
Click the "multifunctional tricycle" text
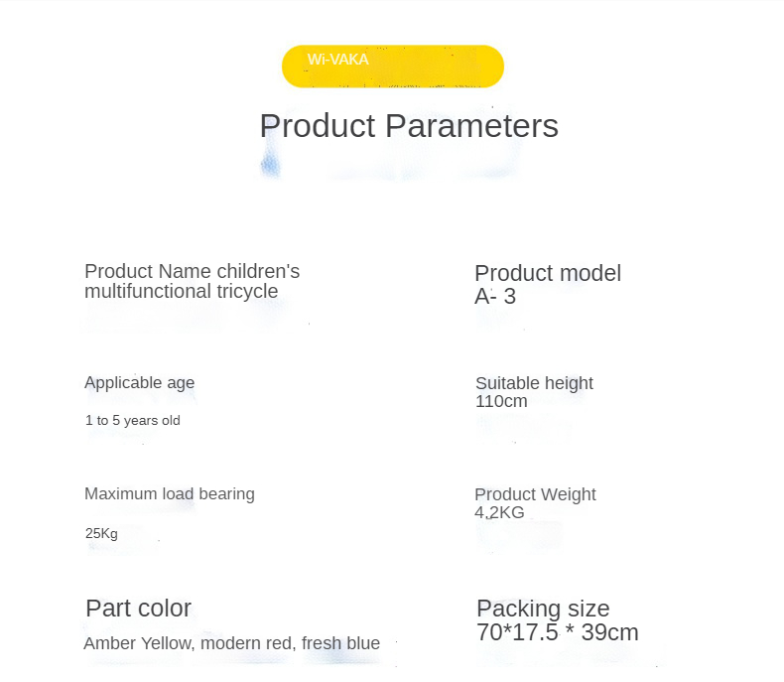(181, 291)
